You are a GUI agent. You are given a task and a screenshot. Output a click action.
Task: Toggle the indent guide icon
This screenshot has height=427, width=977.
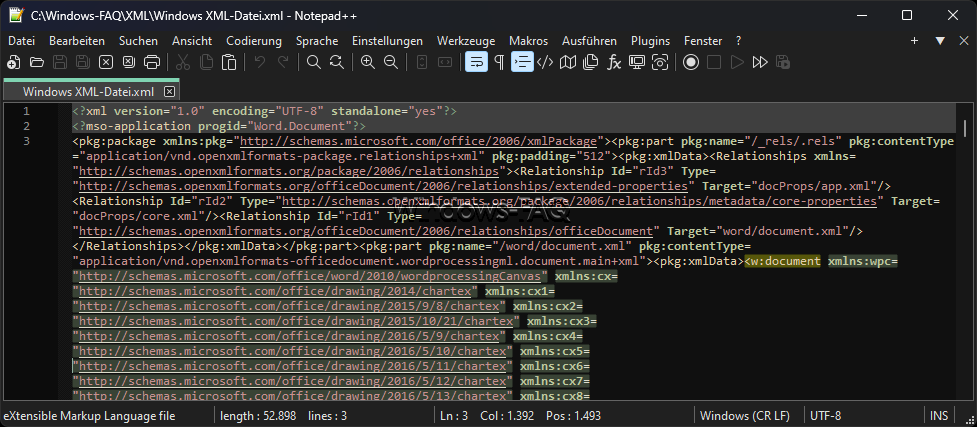tap(523, 62)
